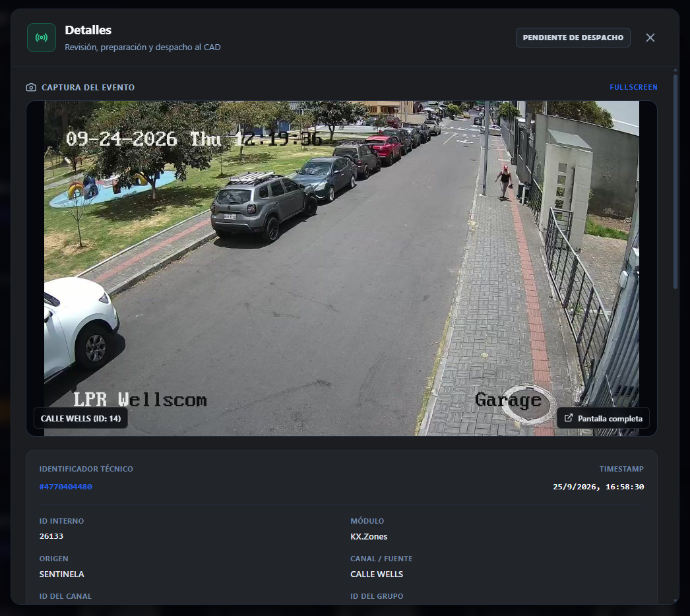Click the vertical scrollbar thumb of the dialog
Viewport: 690px width, 616px height.
(675, 181)
